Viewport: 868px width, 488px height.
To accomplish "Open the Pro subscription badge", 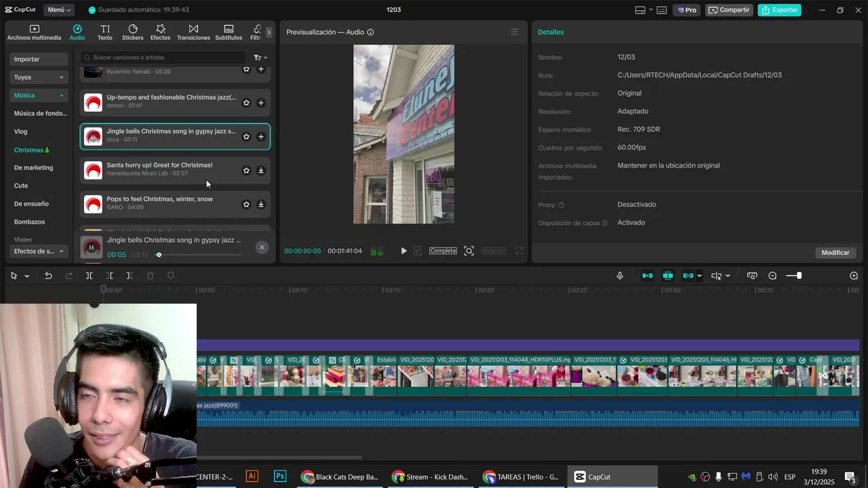I will (687, 10).
